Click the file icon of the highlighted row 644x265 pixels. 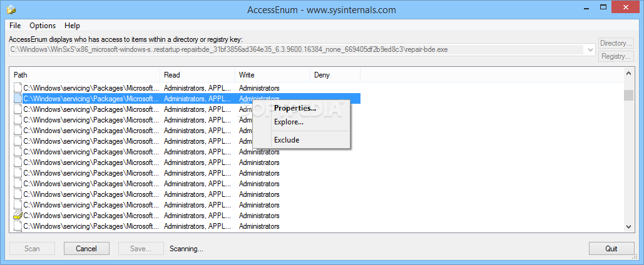[18, 99]
